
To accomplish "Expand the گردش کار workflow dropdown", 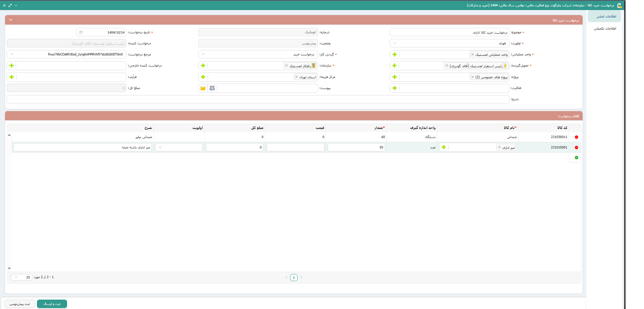I will click(x=203, y=54).
